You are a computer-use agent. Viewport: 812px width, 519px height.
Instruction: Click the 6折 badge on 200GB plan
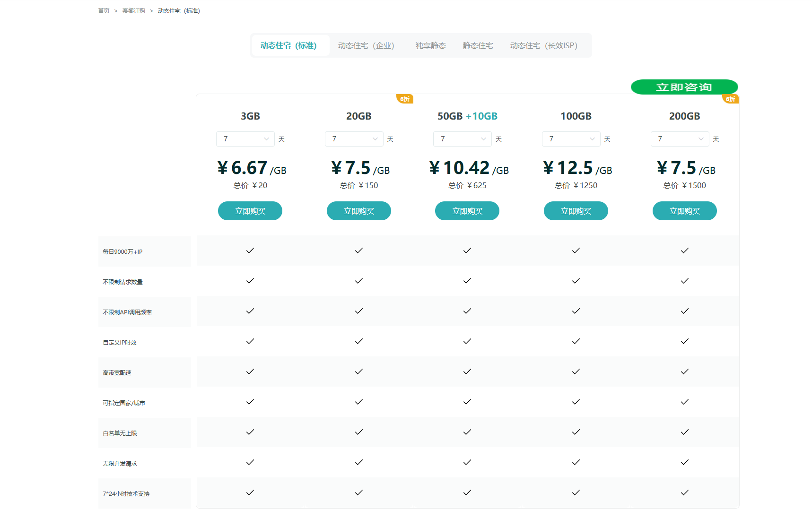tap(731, 99)
